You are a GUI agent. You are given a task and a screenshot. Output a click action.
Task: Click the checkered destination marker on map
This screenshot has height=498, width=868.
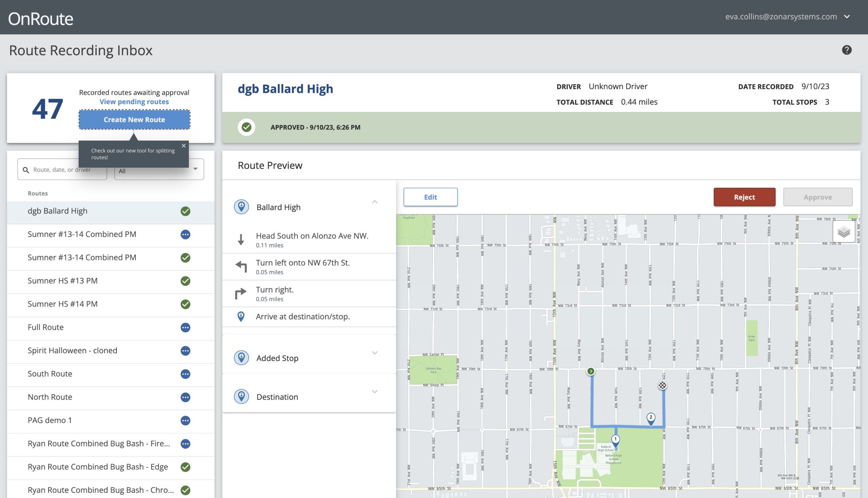[662, 386]
